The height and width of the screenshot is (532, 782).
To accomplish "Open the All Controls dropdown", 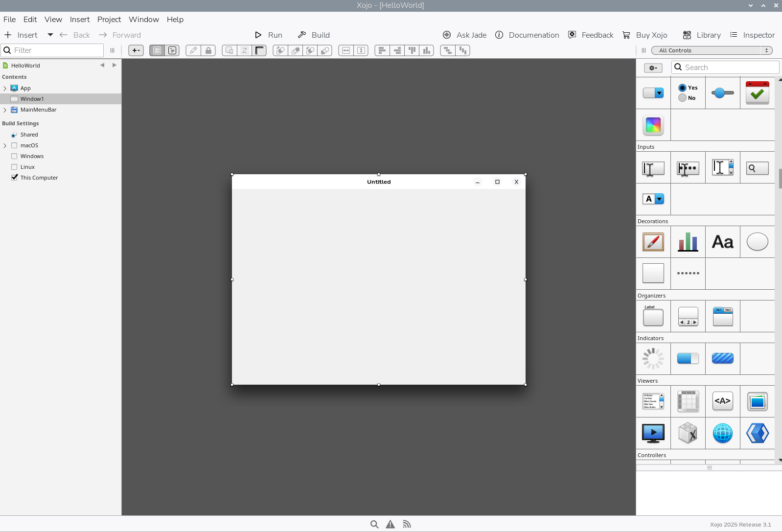I will point(712,50).
